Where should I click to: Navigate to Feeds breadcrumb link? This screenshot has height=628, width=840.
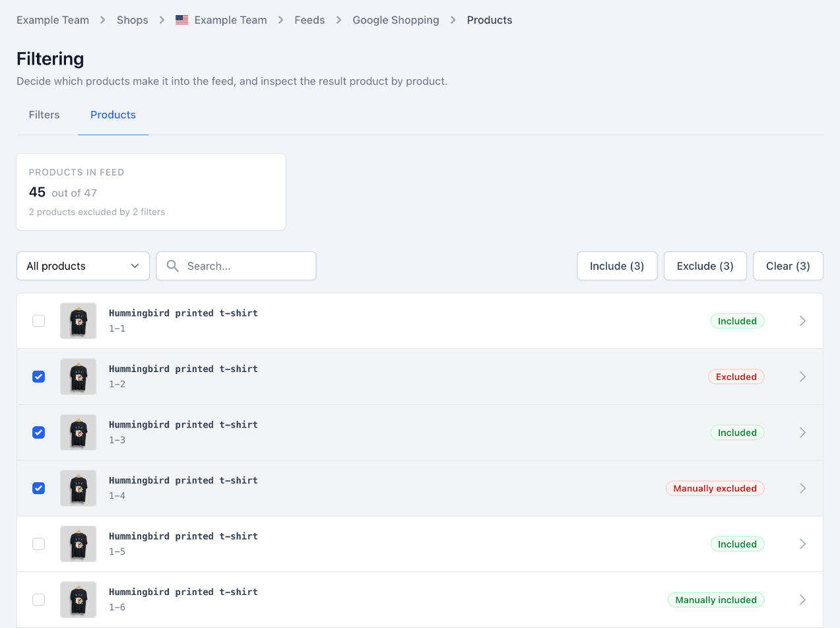click(x=309, y=20)
